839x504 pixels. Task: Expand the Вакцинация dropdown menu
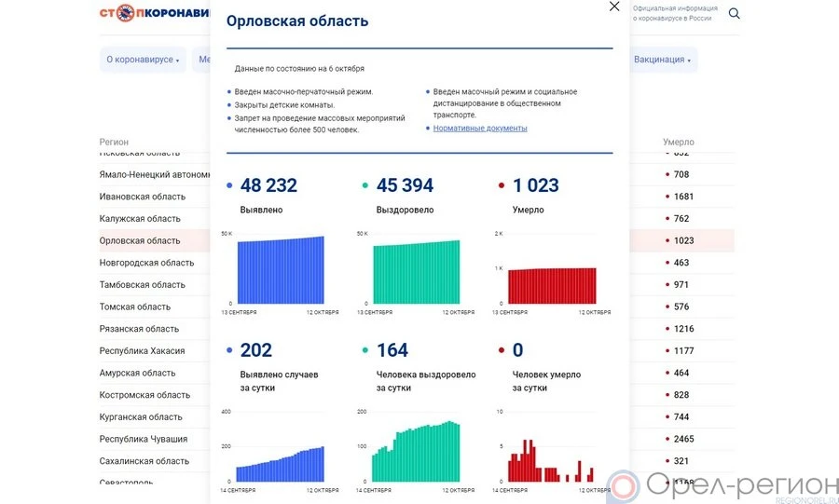pos(662,60)
